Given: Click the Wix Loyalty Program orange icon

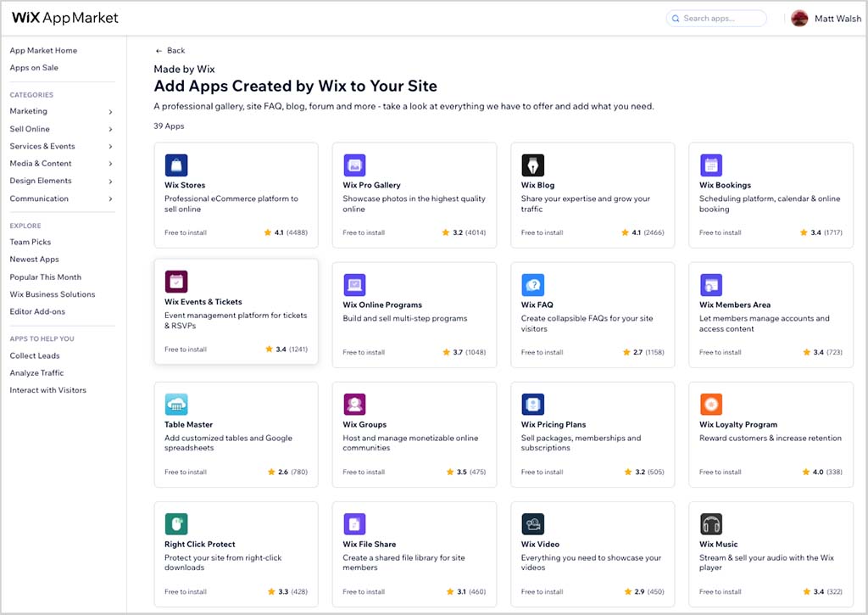Looking at the screenshot, I should click(x=711, y=405).
